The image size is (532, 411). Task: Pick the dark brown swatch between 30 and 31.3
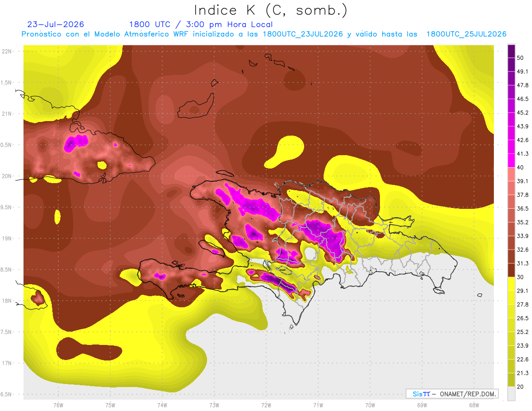(512, 270)
